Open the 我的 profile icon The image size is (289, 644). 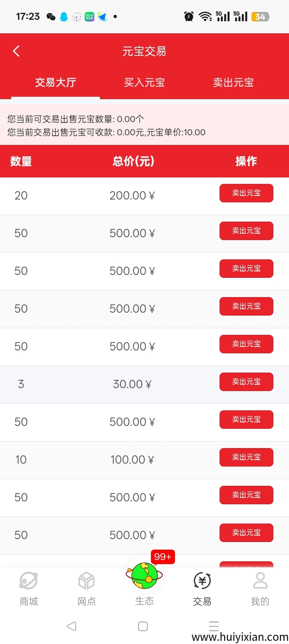click(x=260, y=581)
